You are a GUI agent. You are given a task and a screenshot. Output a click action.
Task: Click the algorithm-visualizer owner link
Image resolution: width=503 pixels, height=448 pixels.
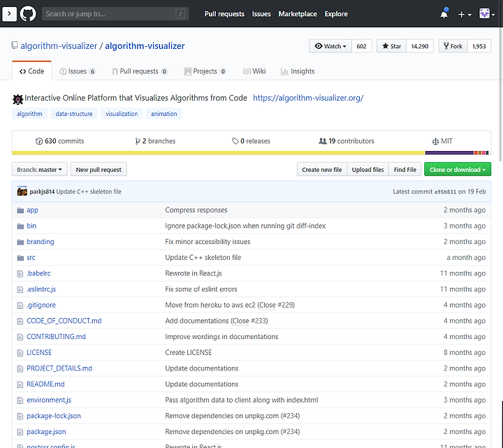[59, 46]
